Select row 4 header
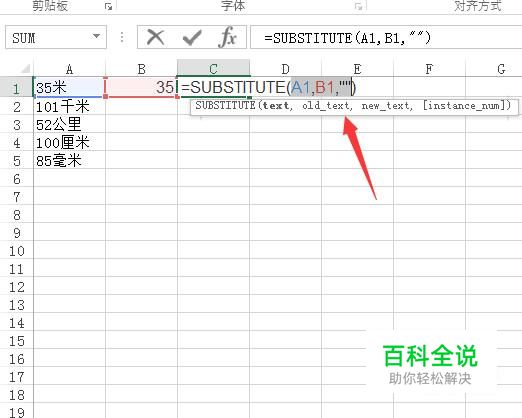The image size is (522, 418). 16,143
